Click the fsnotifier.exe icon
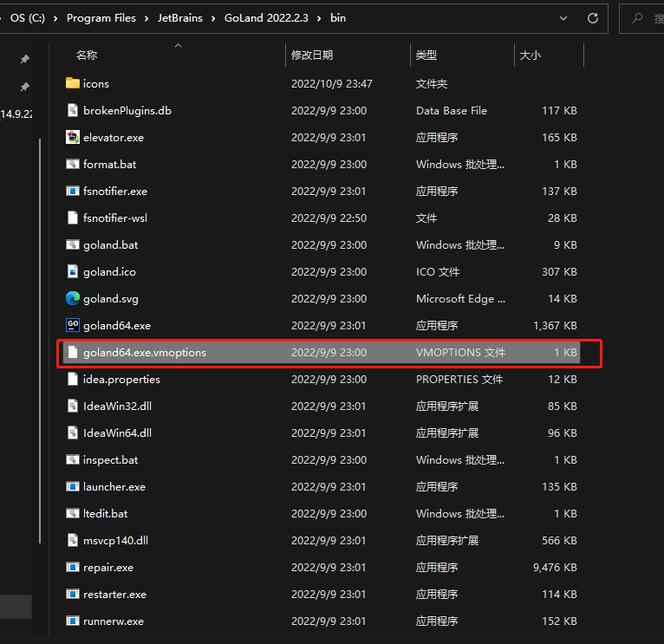This screenshot has height=644, width=664. [x=73, y=191]
